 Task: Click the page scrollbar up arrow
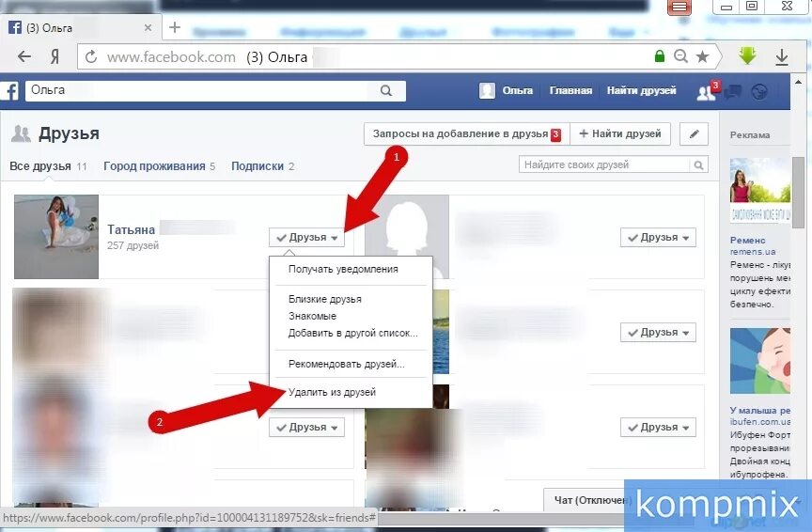[798, 82]
